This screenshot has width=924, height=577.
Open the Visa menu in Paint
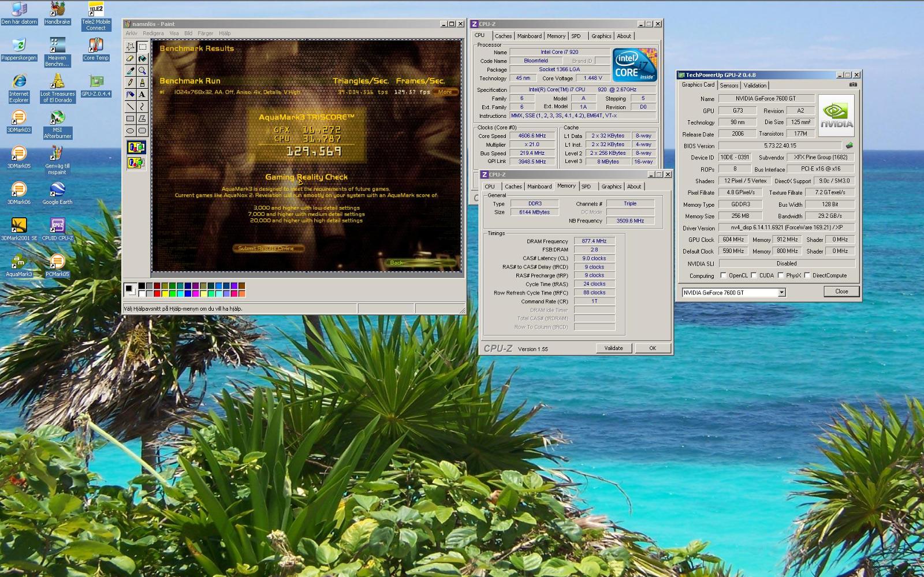(174, 33)
